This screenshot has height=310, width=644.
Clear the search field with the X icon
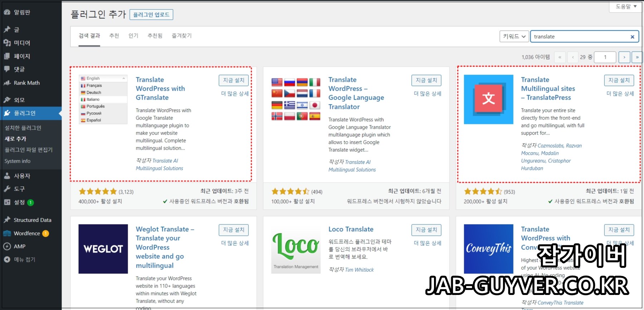click(632, 37)
